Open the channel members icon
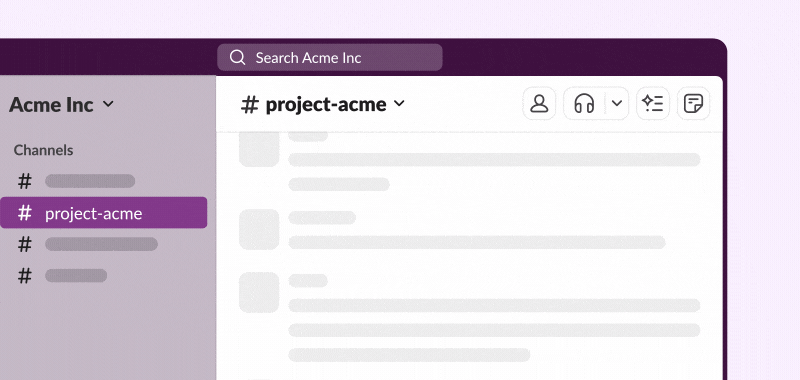The height and width of the screenshot is (380, 800). [539, 104]
